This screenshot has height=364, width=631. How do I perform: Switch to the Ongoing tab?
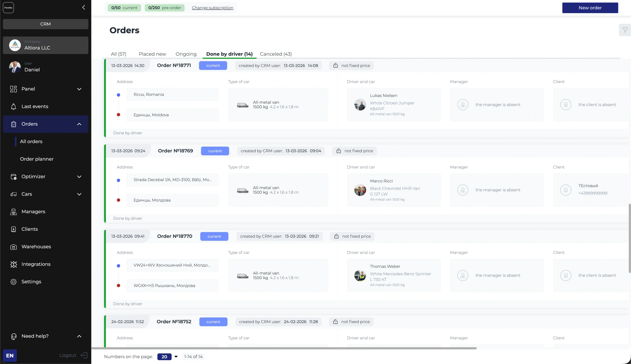coord(186,54)
